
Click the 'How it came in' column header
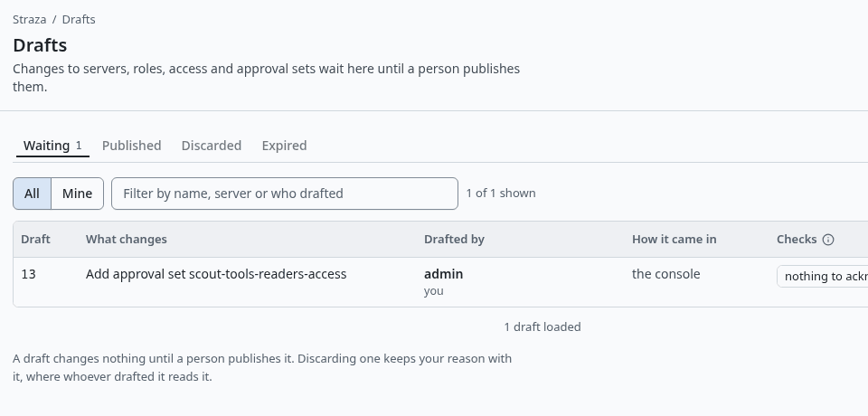tap(675, 240)
